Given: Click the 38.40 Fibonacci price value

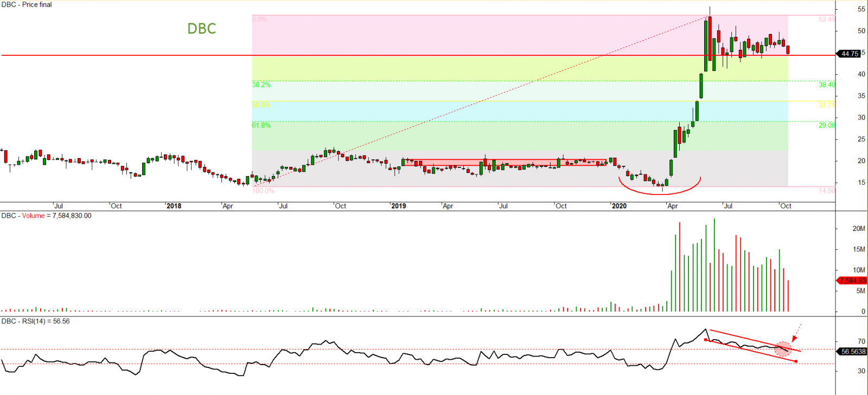Looking at the screenshot, I should click(827, 85).
